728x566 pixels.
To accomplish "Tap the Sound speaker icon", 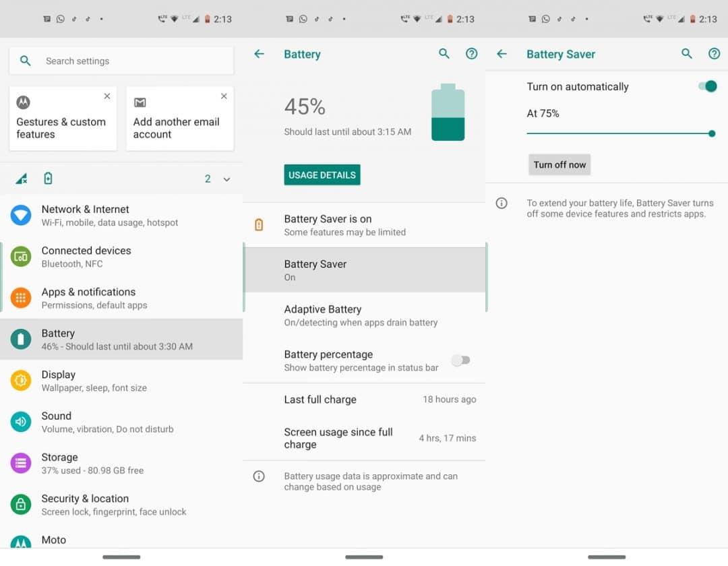I will click(x=21, y=422).
